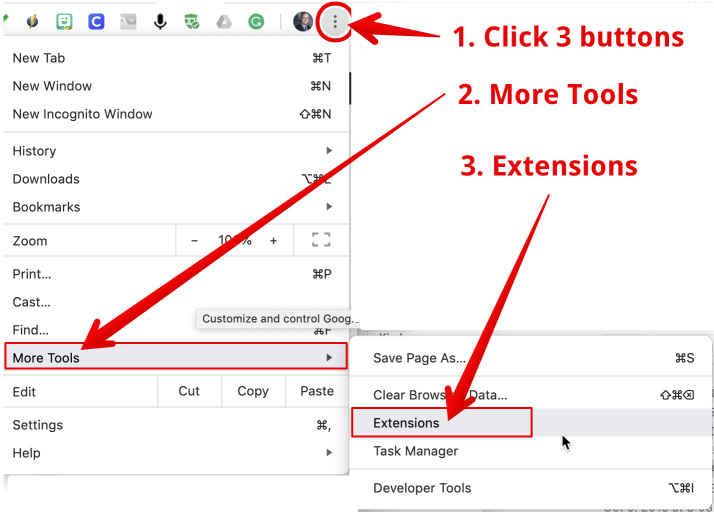
Task: Click the grey tab-window extension icon
Action: (128, 21)
